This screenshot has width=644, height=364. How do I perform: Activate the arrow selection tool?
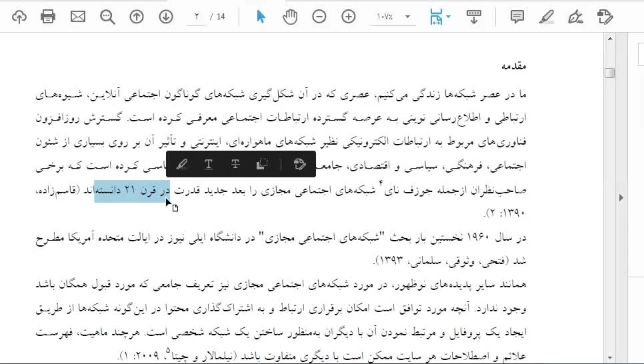261,17
